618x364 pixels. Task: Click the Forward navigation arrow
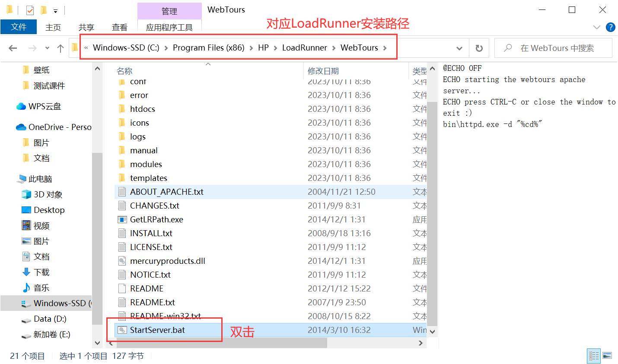point(32,48)
